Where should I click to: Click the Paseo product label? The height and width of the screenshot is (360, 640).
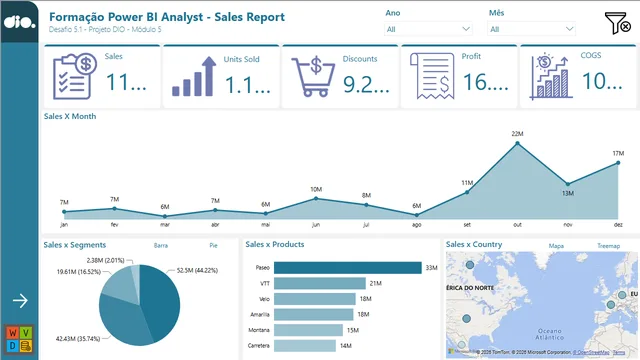click(x=262, y=268)
